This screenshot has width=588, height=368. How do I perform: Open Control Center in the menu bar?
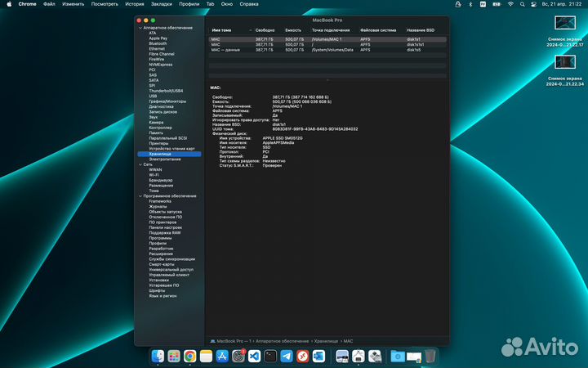click(533, 4)
